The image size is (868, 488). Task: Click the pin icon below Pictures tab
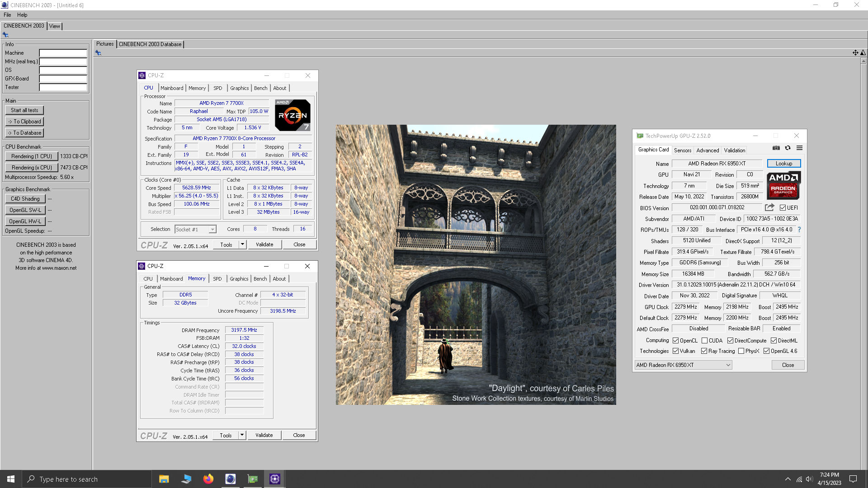point(98,53)
